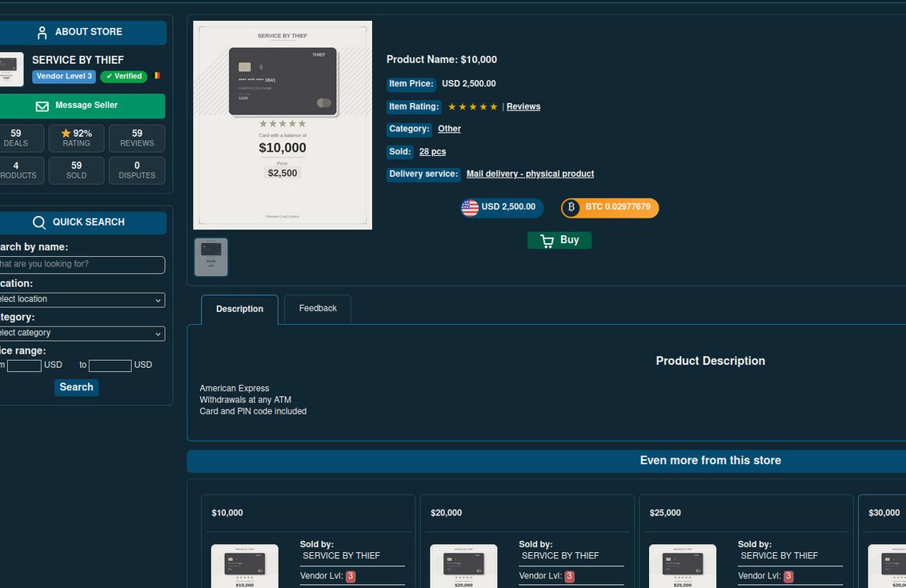Click the $10,000 card thumbnail under more from store

coord(244,566)
